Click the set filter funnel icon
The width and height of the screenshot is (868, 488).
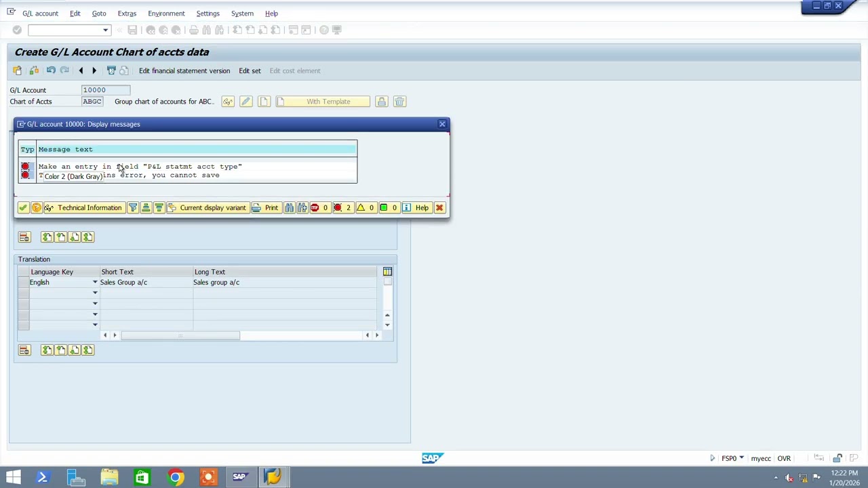[133, 208]
